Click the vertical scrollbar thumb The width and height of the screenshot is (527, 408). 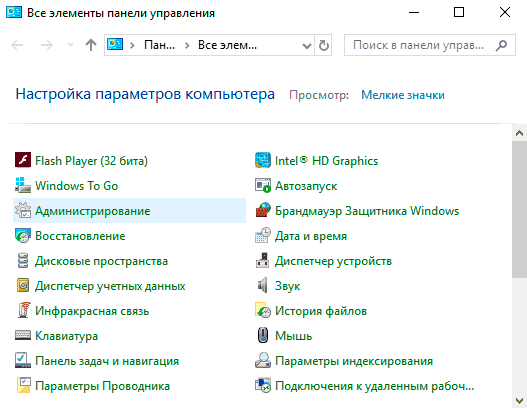519,209
